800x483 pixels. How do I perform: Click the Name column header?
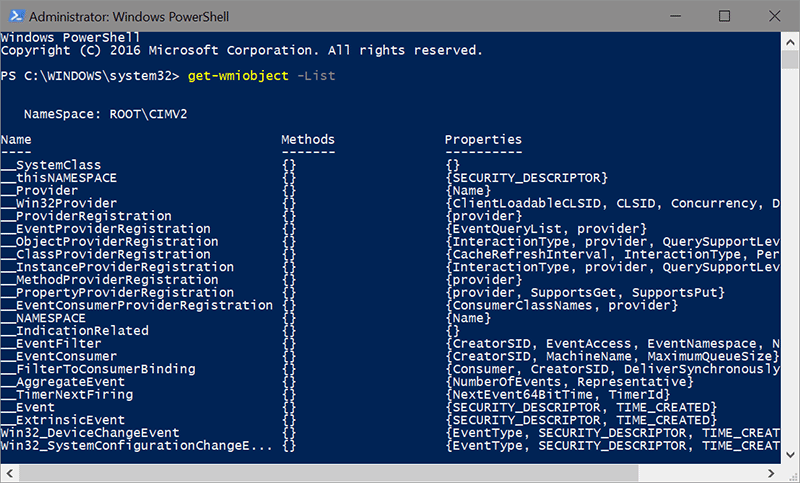(x=16, y=139)
